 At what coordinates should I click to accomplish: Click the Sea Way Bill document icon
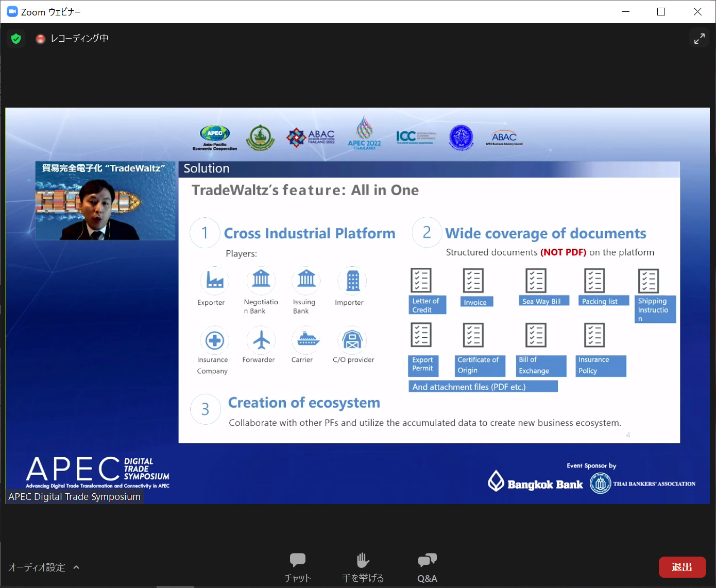(x=536, y=281)
